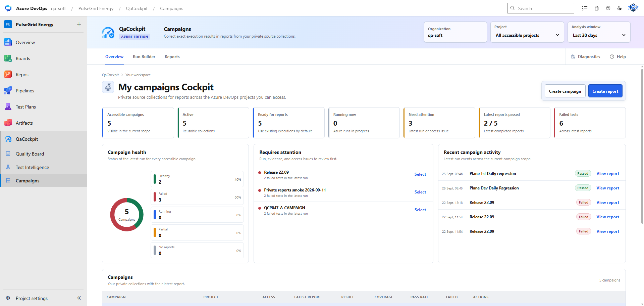Image resolution: width=644 pixels, height=306 pixels.
Task: Open Artifacts hub icon
Action: [8, 123]
